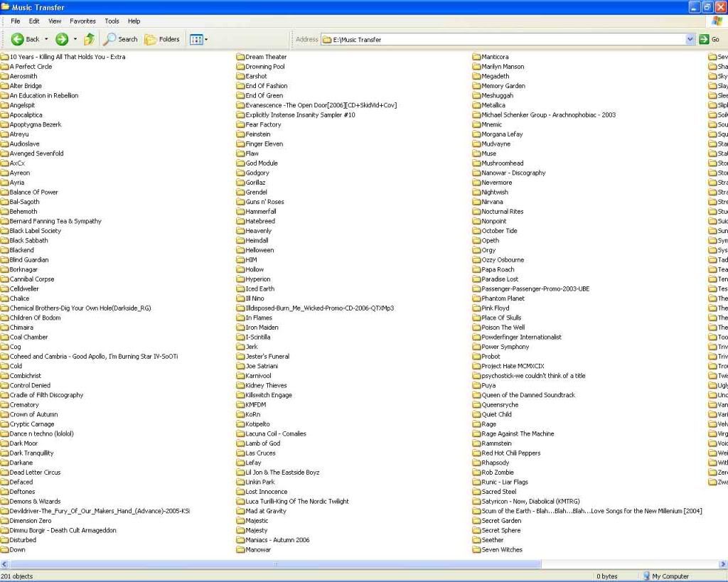Screen dimensions: 728x582
Task: Open the Back history dropdown arrow
Action: tap(46, 40)
